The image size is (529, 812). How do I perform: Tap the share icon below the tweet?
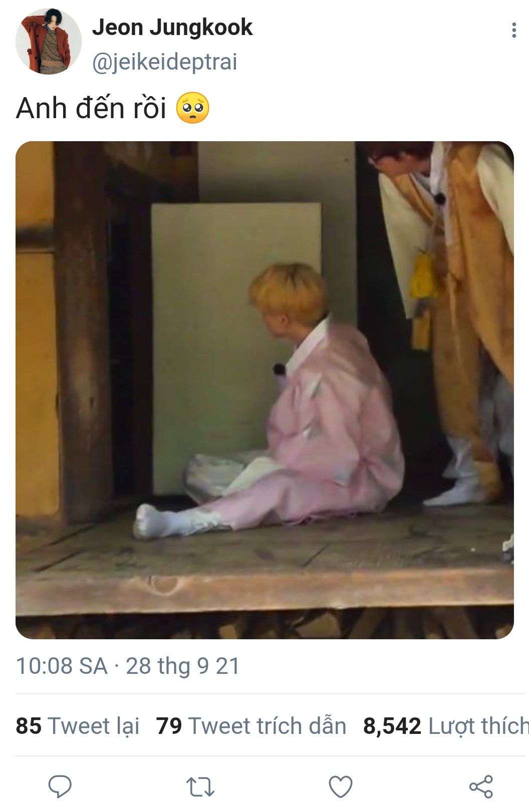pyautogui.click(x=481, y=786)
